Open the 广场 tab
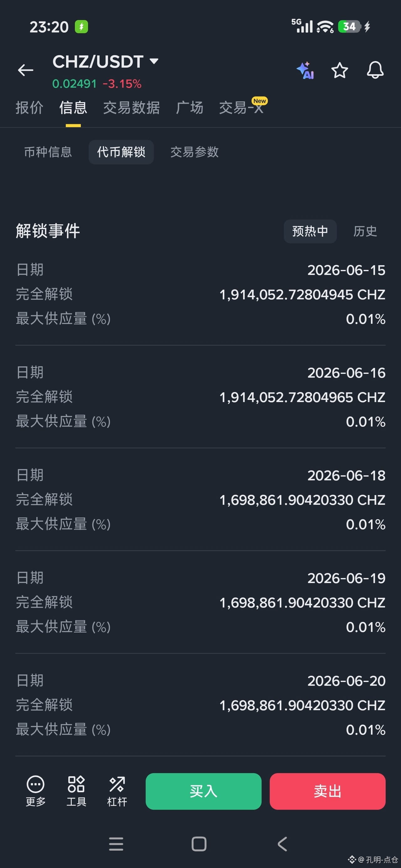 [x=190, y=108]
